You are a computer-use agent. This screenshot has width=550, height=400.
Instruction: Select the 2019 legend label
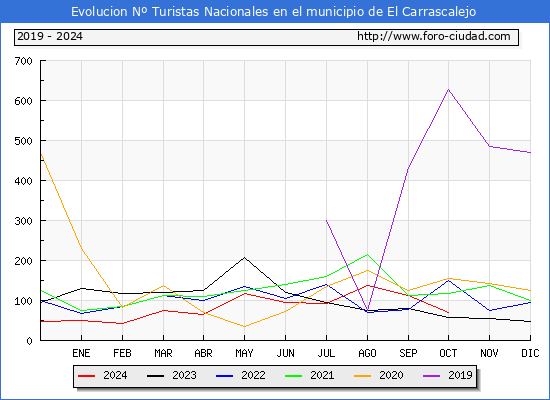click(x=460, y=375)
